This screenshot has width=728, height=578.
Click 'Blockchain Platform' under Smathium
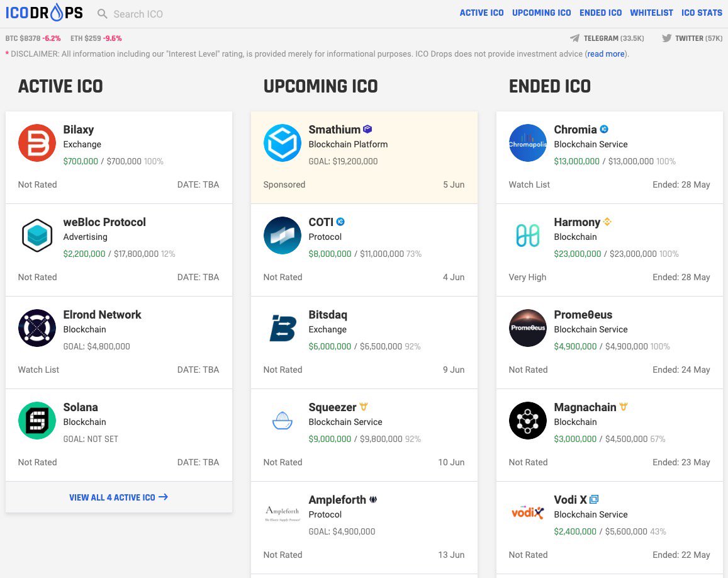[348, 144]
